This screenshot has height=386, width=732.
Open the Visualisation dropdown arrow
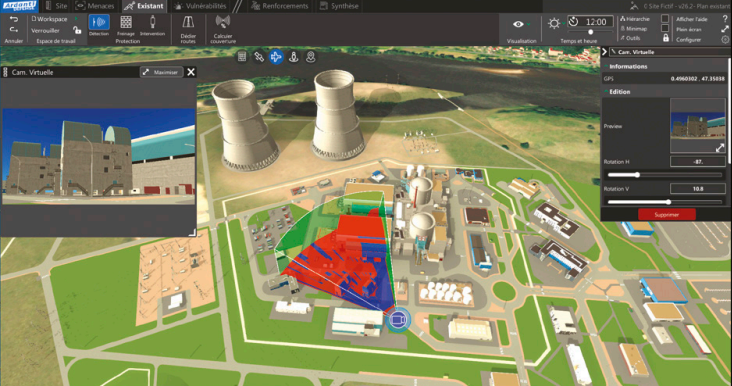(528, 24)
